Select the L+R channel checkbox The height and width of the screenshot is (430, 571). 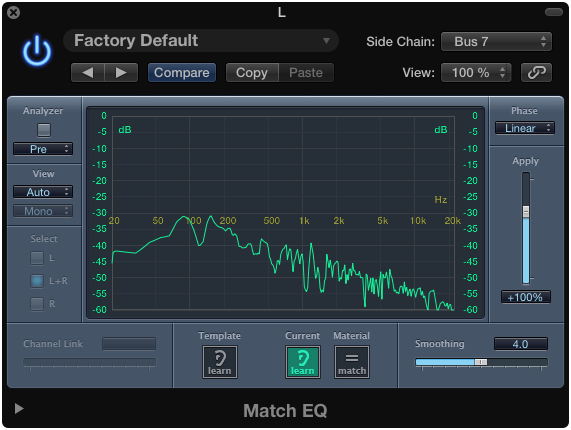pos(37,281)
